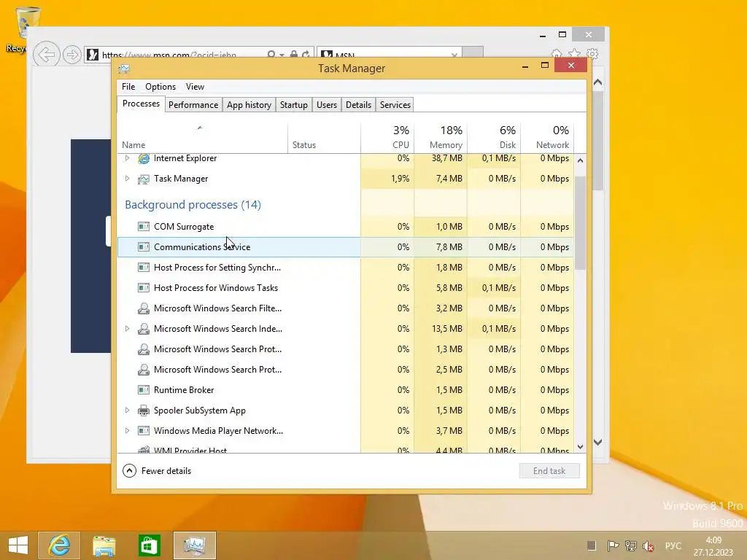Image resolution: width=747 pixels, height=560 pixels.
Task: Expand the Microsoft Windows Search Inde row
Action: 127,329
